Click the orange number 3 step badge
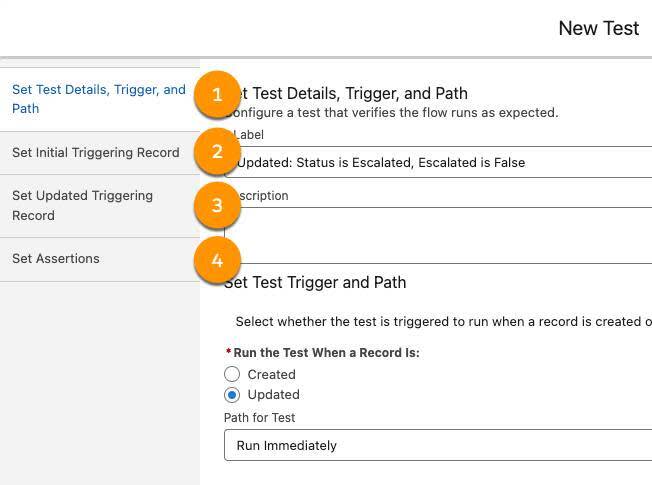Screen dimensions: 652x485 coord(217,207)
